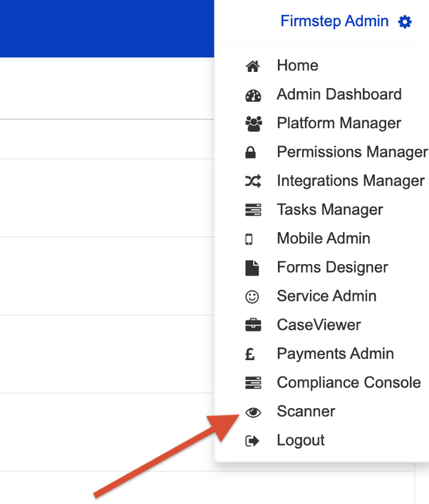Click the Forms Designer document icon
Image resolution: width=429 pixels, height=504 pixels.
[x=252, y=268]
